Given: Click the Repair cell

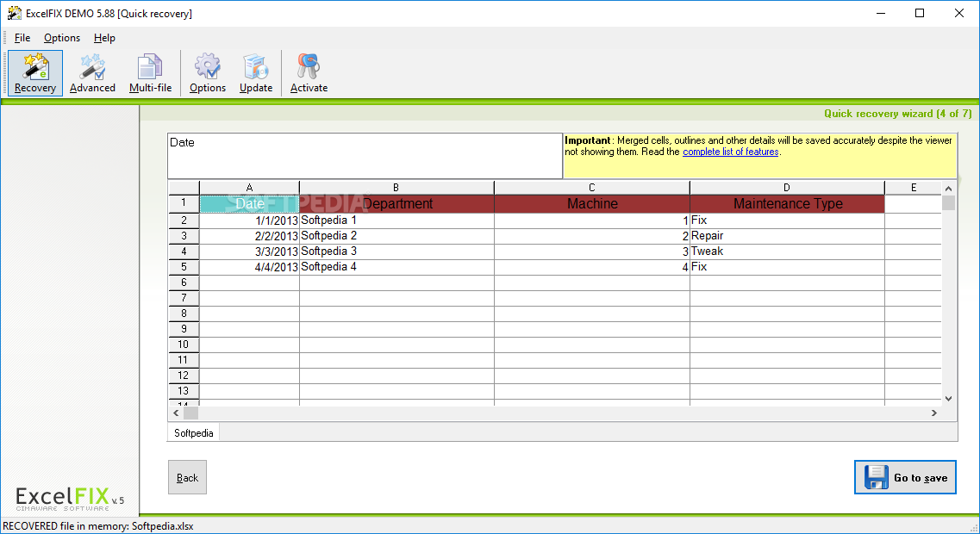Looking at the screenshot, I should [788, 236].
